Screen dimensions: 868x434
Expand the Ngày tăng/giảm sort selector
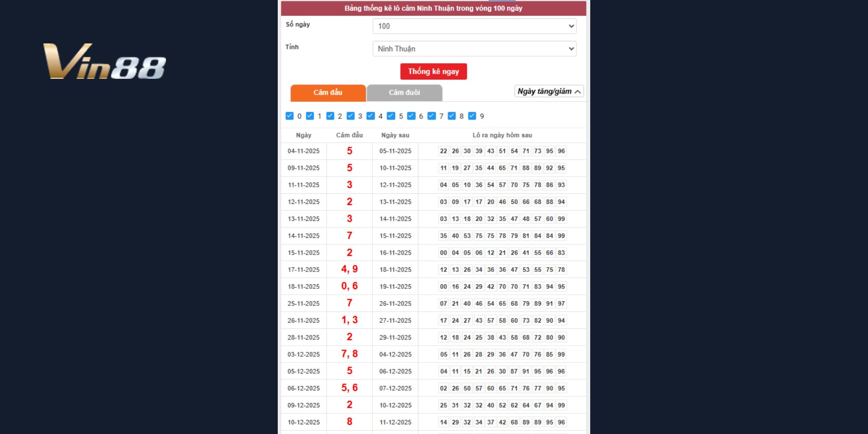click(x=549, y=91)
